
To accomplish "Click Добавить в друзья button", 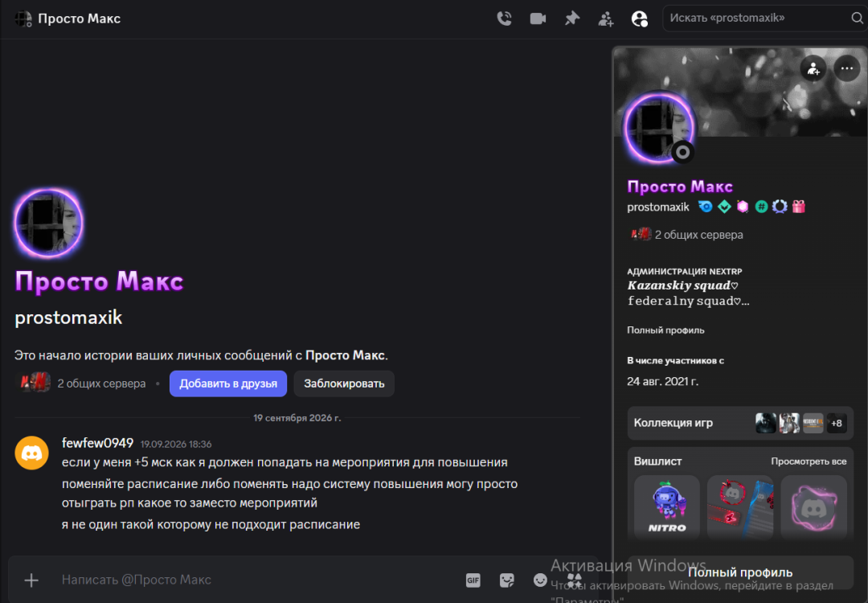I will [x=228, y=384].
